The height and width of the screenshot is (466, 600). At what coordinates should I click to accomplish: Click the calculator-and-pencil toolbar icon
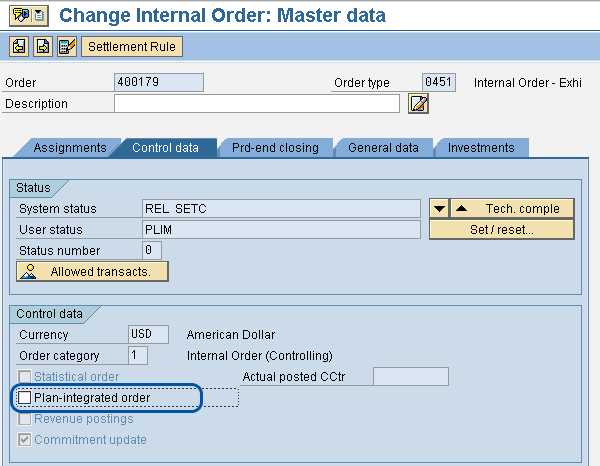pos(67,47)
